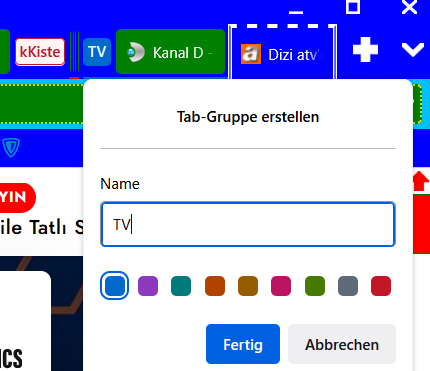This screenshot has height=371, width=430.
Task: Choose the red group color
Action: (381, 286)
